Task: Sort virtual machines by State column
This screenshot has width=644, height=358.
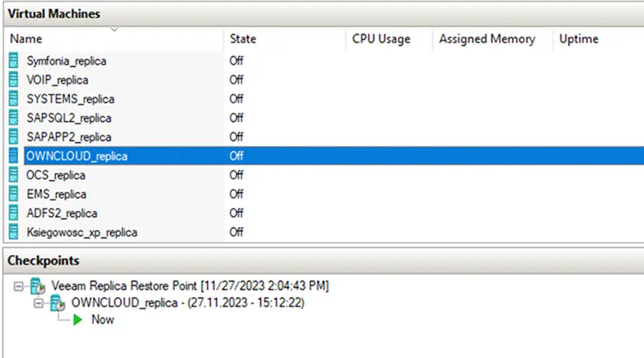Action: [x=243, y=39]
